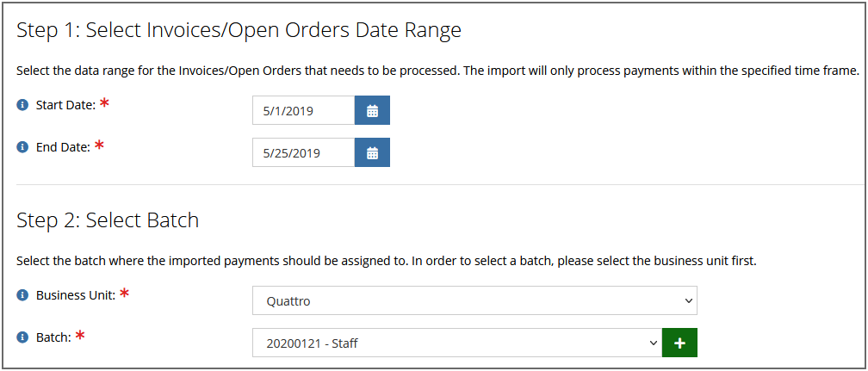Click the Step 1 date range description text
This screenshot has height=371, width=868.
(x=437, y=71)
